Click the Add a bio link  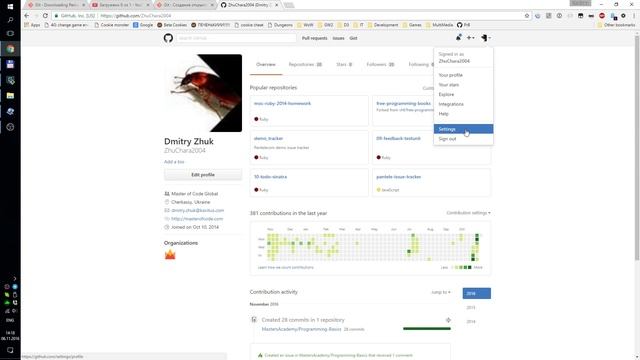[174, 162]
